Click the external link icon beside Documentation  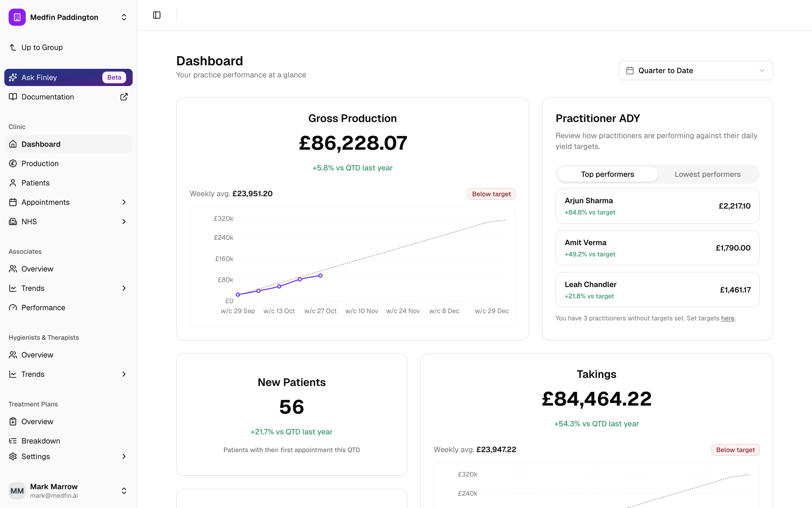[x=124, y=97]
